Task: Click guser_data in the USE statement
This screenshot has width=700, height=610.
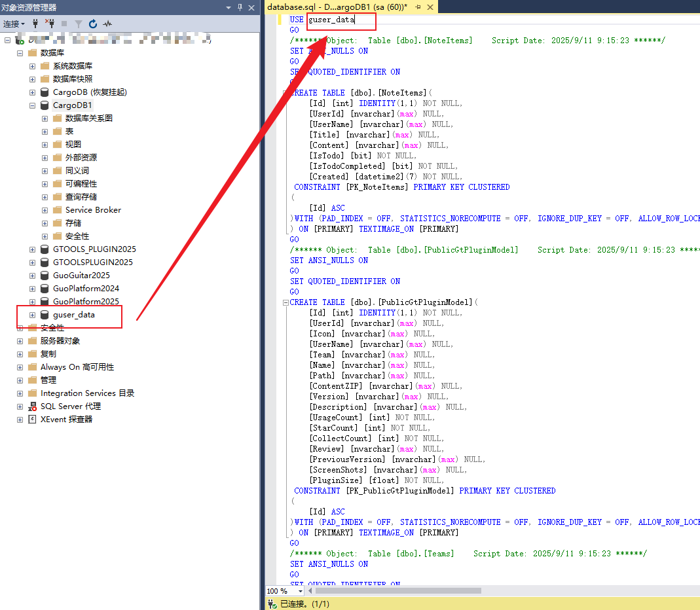Action: click(x=331, y=20)
